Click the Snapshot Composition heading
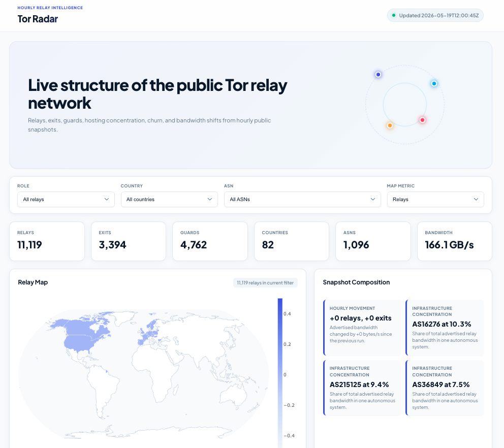 356,282
